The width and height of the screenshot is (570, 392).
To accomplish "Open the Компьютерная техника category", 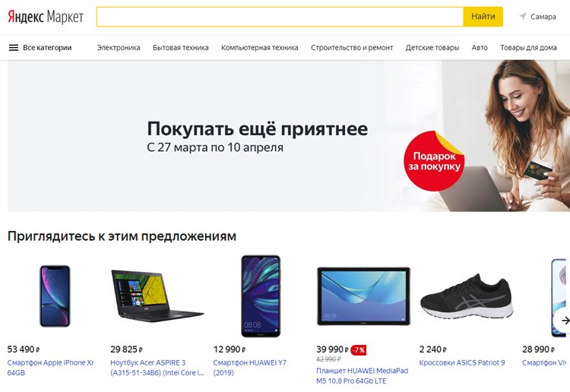I will 260,48.
